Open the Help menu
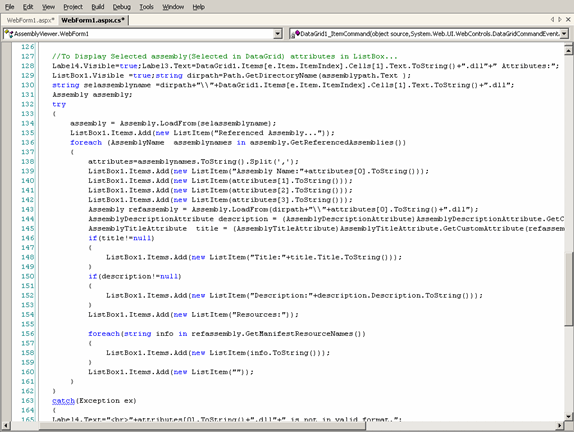The height and width of the screenshot is (432, 574). click(198, 7)
